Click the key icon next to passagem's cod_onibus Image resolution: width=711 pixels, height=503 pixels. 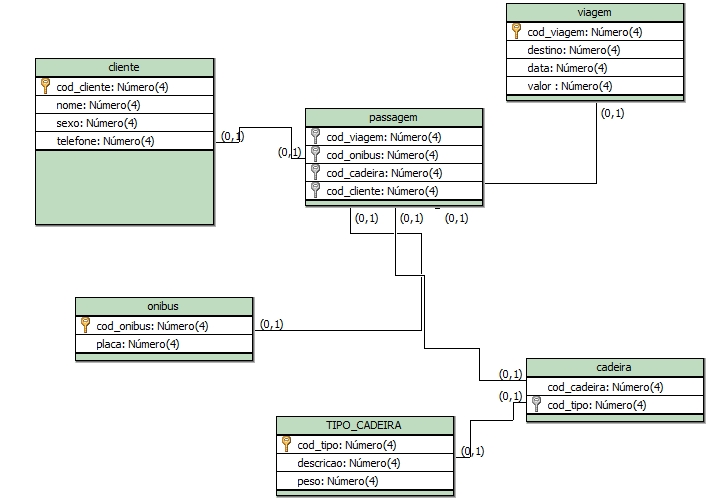pyautogui.click(x=315, y=155)
